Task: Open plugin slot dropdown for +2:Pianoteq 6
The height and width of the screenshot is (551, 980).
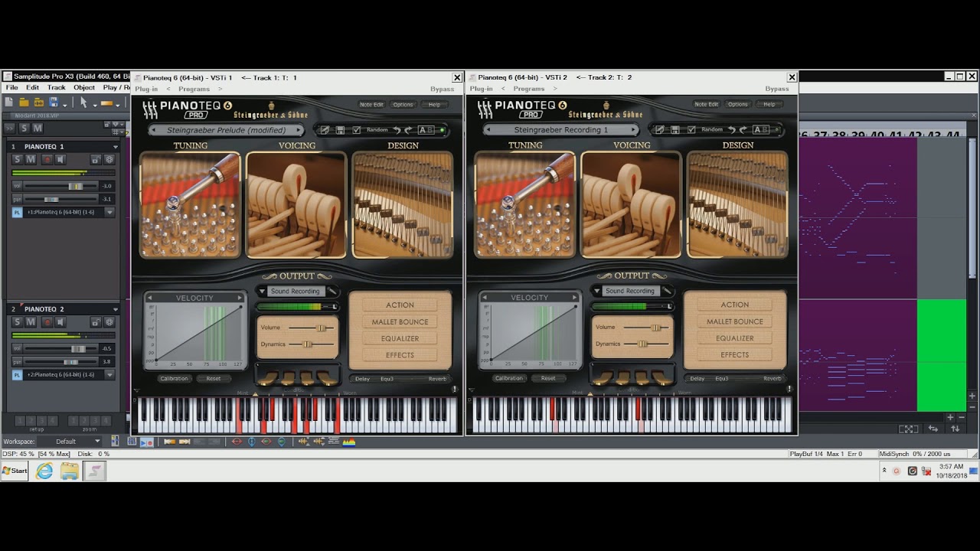Action: point(109,375)
